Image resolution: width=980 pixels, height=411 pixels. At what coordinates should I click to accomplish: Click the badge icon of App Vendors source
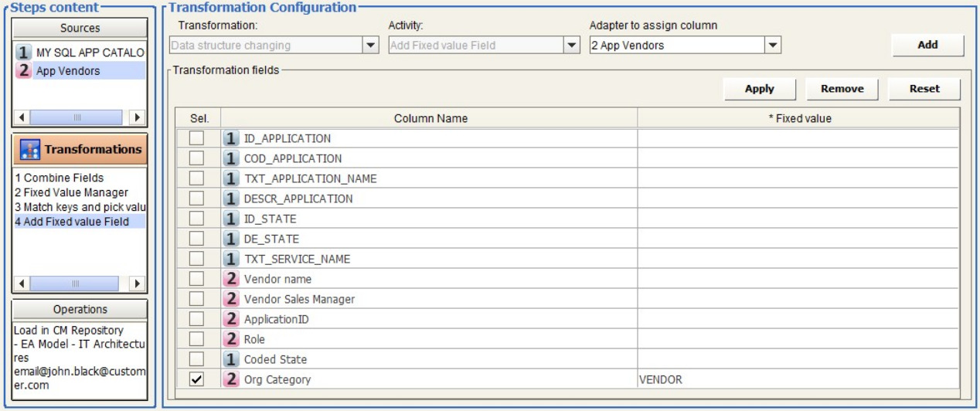[24, 71]
